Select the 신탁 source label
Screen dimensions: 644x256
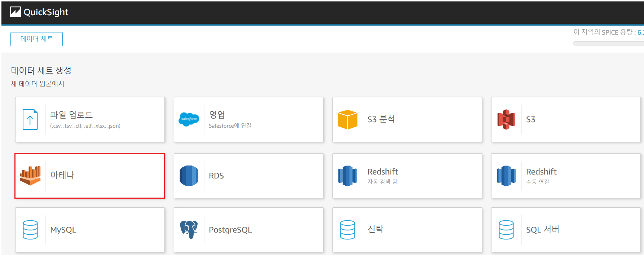[375, 229]
